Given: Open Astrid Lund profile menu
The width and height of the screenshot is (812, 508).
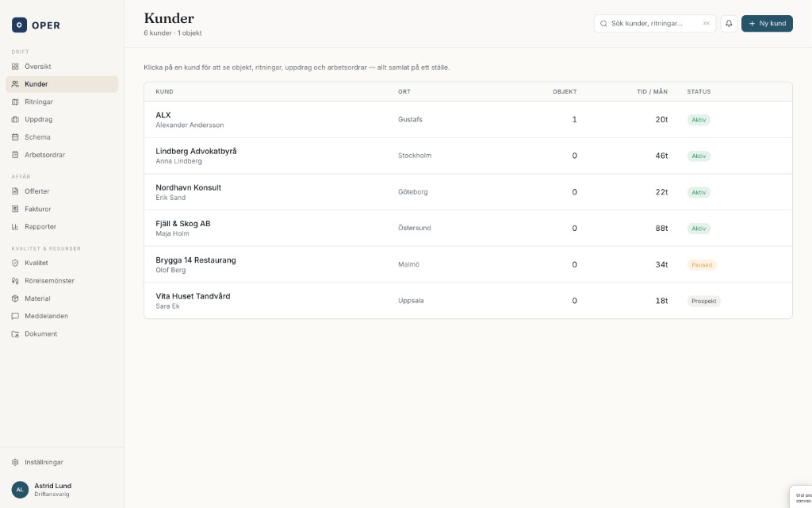Looking at the screenshot, I should [x=62, y=489].
